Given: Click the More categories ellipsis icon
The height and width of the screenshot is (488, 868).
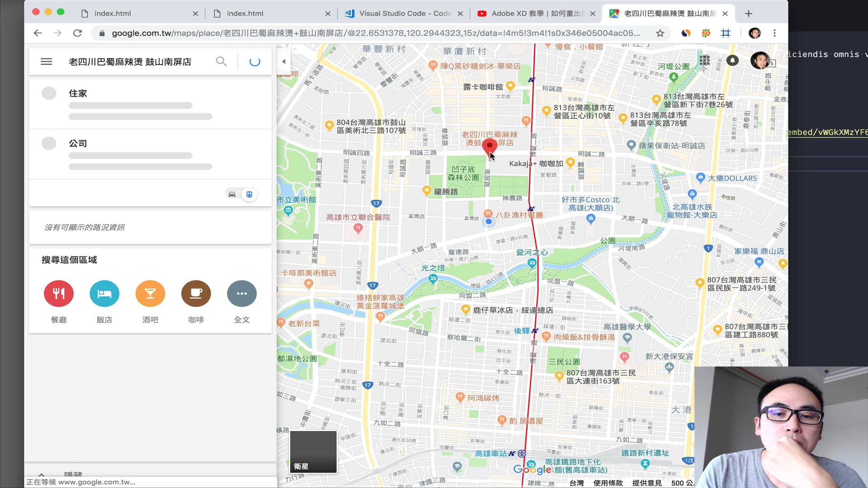Looking at the screenshot, I should pyautogui.click(x=242, y=294).
